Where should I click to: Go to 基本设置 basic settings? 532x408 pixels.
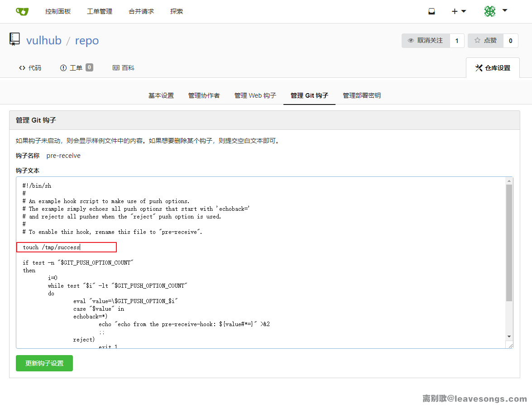(x=161, y=95)
